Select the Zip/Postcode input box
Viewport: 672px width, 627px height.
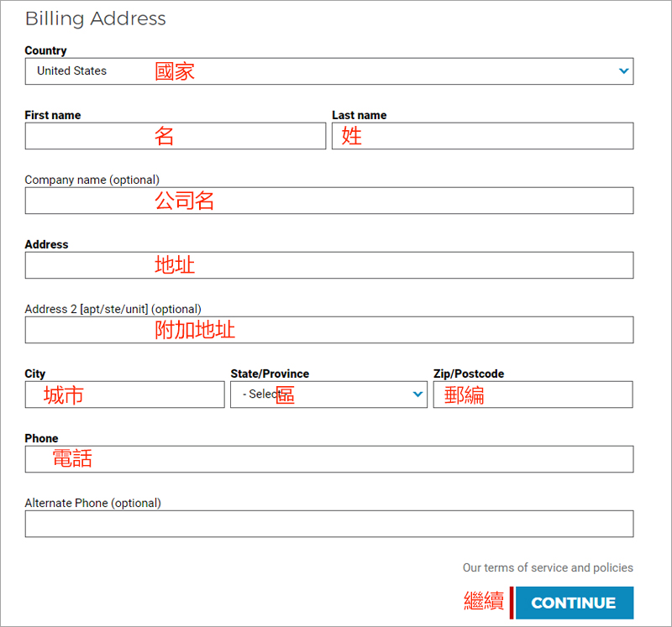coord(533,394)
